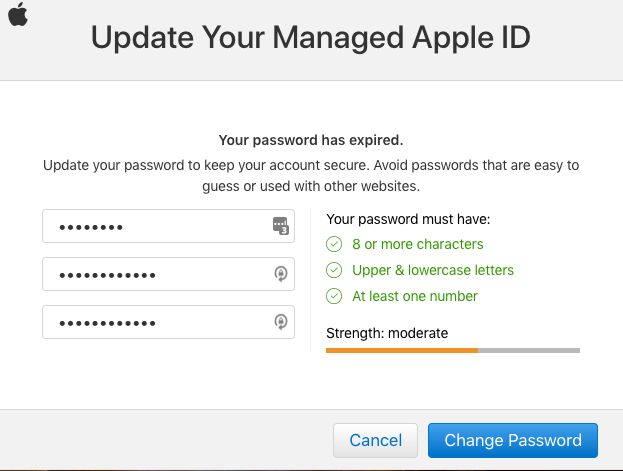Select the 'At least one number' requirement text

click(415, 296)
